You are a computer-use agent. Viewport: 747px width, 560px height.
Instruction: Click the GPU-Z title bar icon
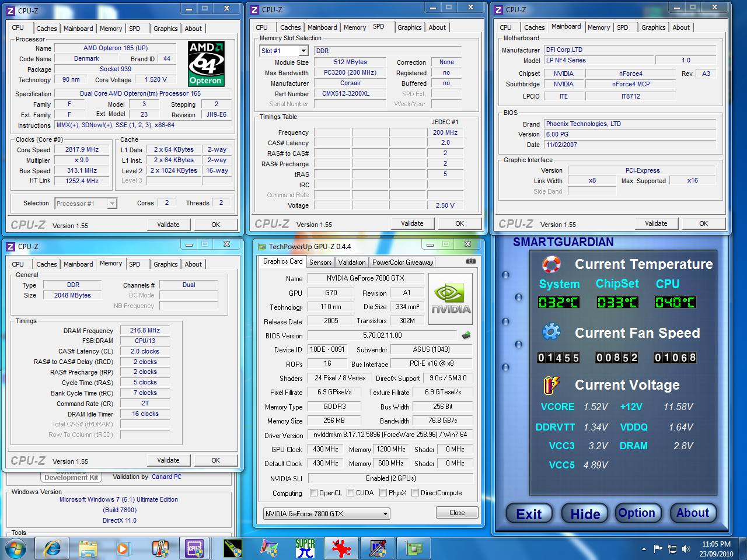(x=262, y=247)
